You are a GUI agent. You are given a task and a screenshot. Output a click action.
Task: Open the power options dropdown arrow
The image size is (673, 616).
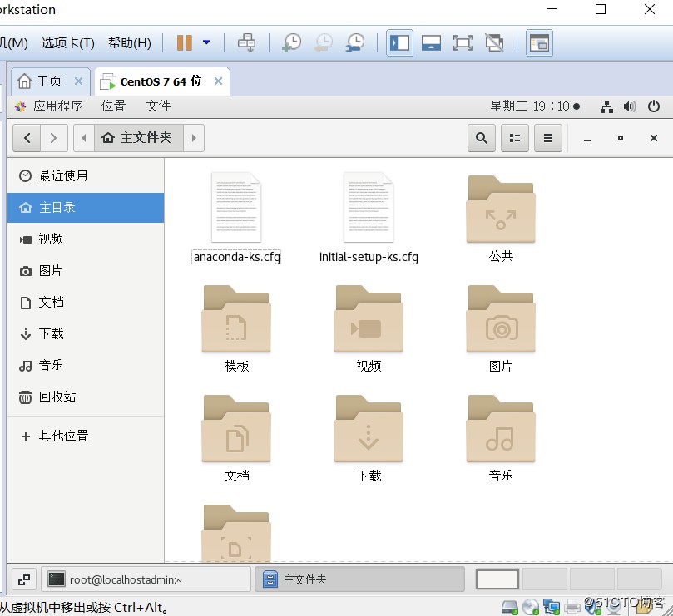(206, 42)
